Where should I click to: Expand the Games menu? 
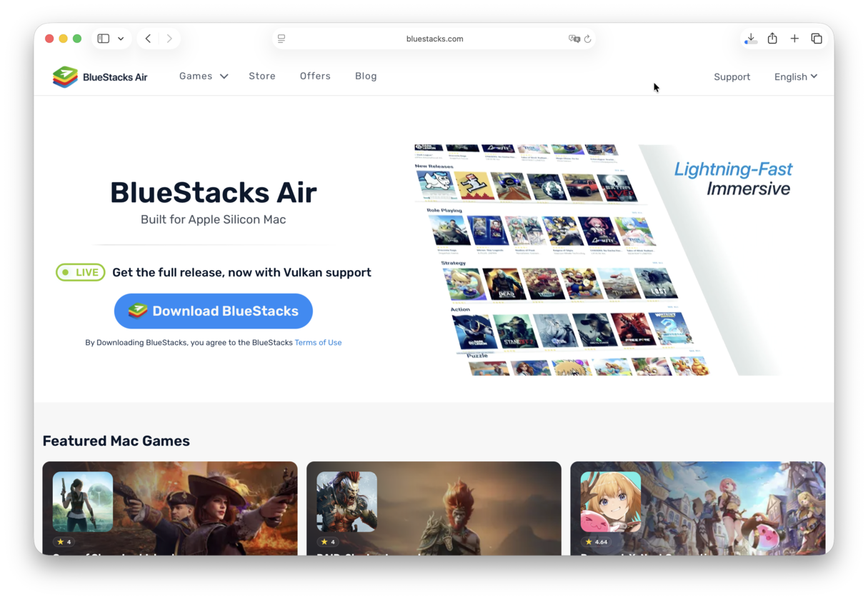pos(204,76)
